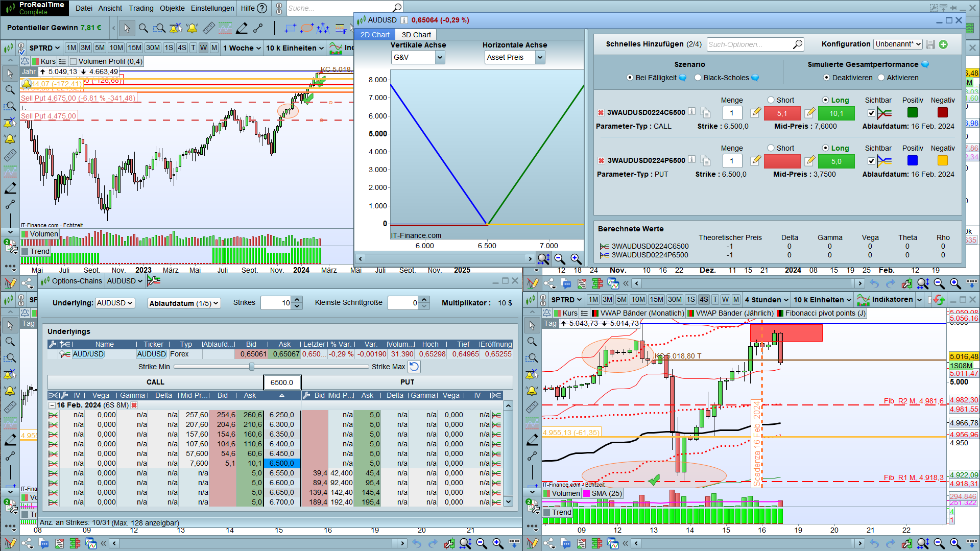Screen dimensions: 980x551
Task: Click the alert bell icon in top toolbar
Action: (x=192, y=28)
